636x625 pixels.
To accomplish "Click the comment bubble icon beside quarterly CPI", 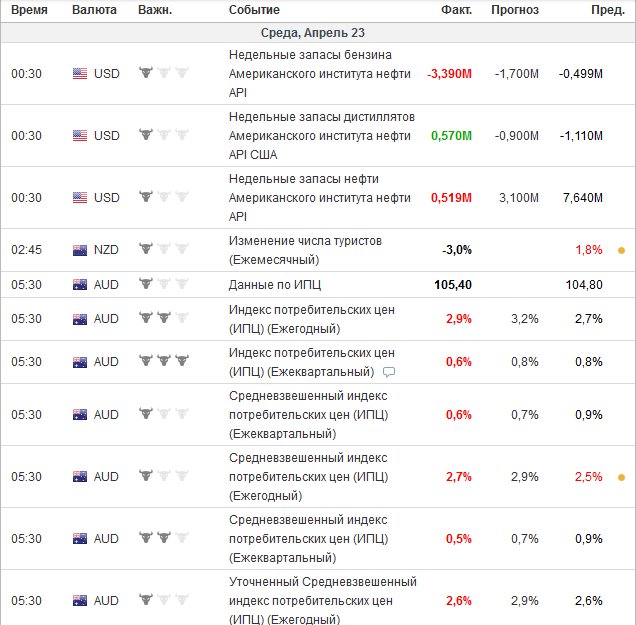I will (x=390, y=372).
